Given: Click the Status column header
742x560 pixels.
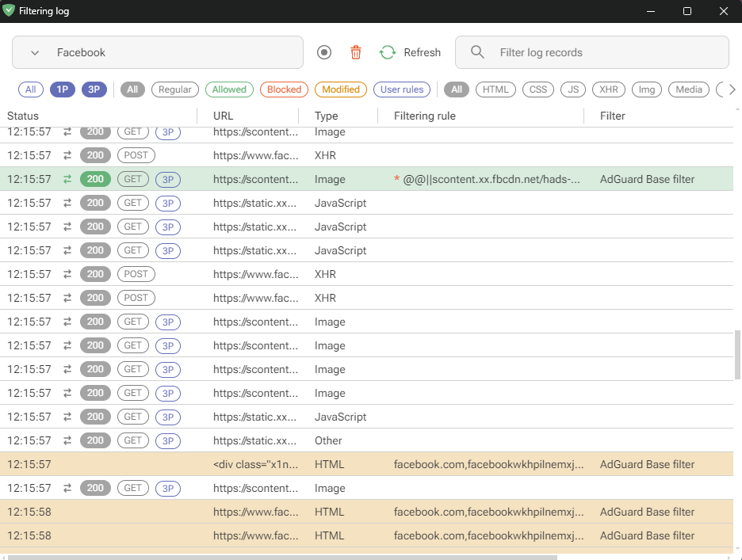Looking at the screenshot, I should tap(23, 116).
